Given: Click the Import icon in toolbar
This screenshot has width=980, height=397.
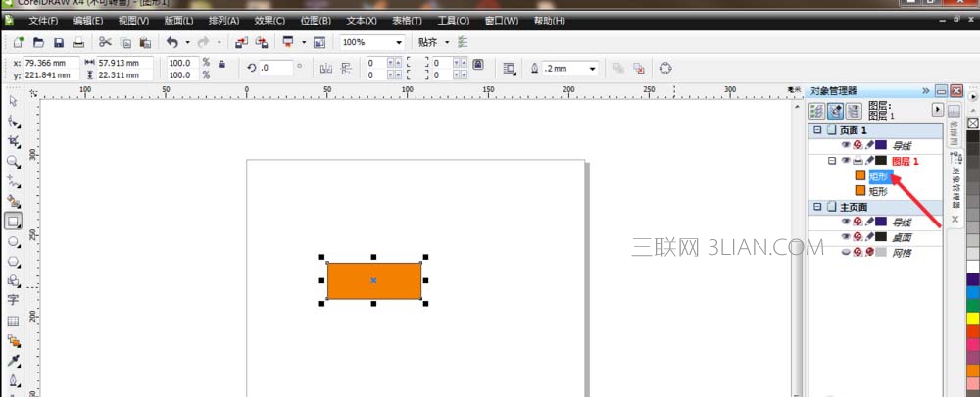Looking at the screenshot, I should point(241,42).
